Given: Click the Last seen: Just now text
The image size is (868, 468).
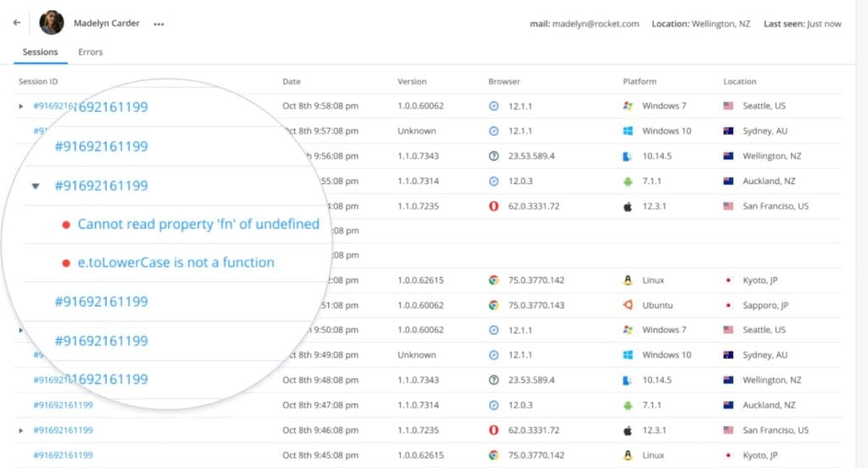Looking at the screenshot, I should pos(803,24).
